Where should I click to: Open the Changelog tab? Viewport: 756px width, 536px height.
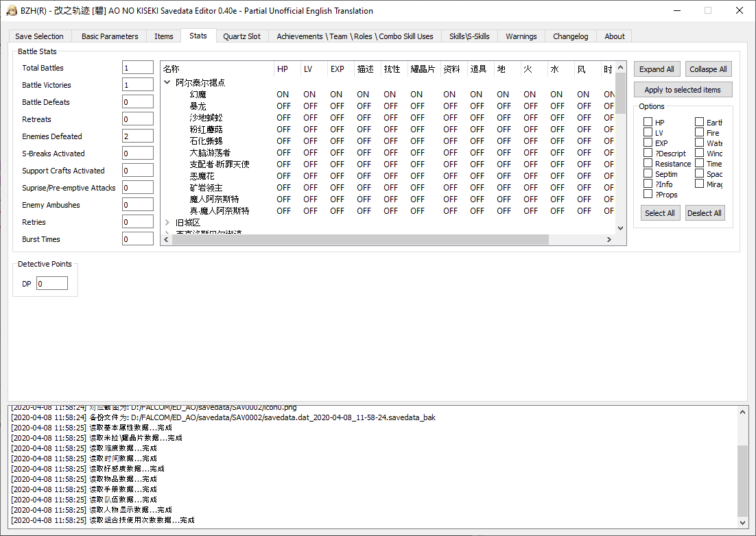point(571,36)
